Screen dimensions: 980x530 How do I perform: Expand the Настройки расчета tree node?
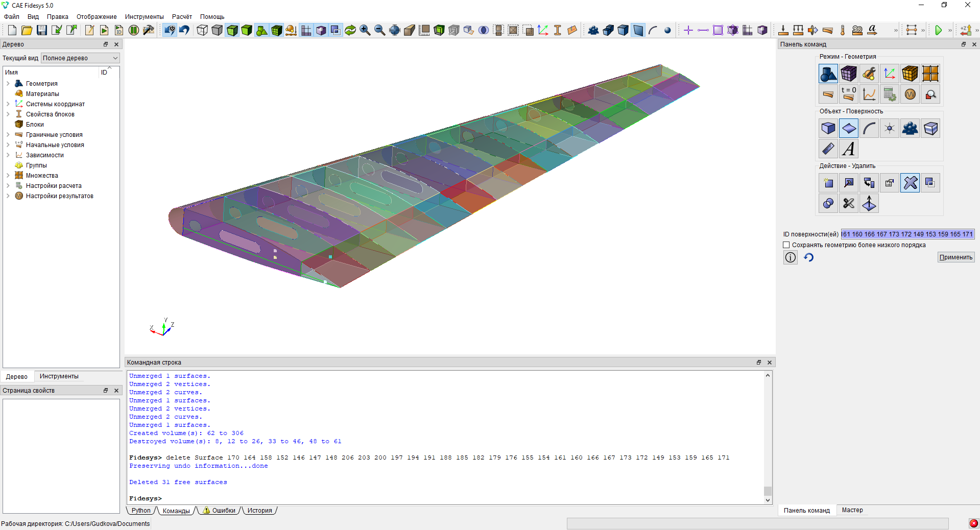coord(8,185)
